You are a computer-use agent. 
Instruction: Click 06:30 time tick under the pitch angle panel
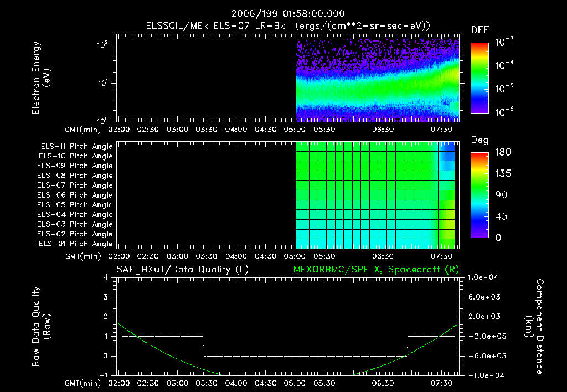[x=383, y=256]
